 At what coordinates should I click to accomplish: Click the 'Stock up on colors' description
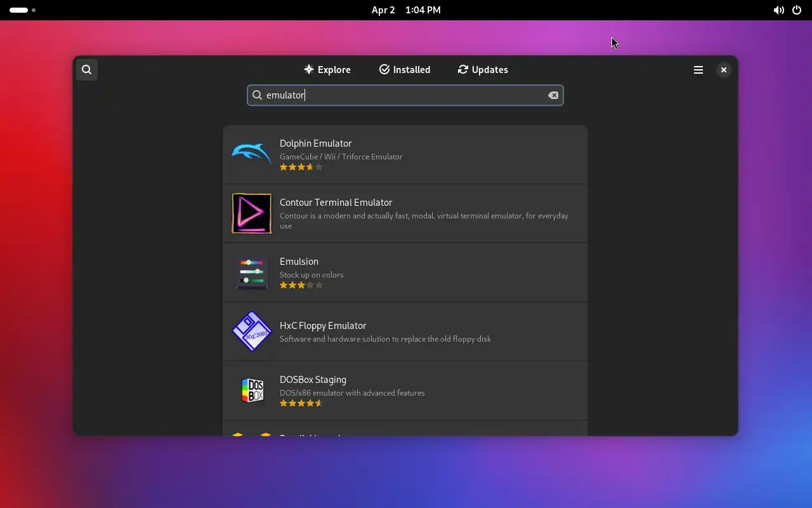(x=311, y=275)
